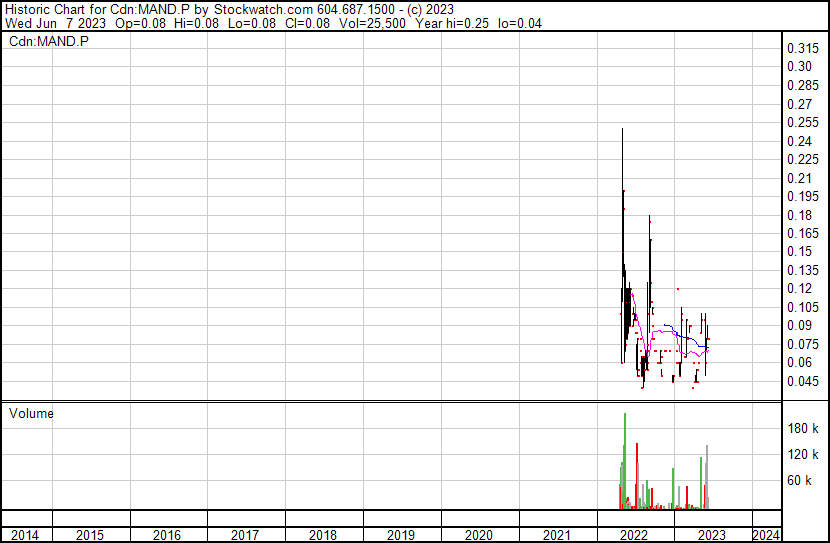Viewport: 830px width, 543px height.
Task: Select the 2017 year label
Action: [245, 535]
